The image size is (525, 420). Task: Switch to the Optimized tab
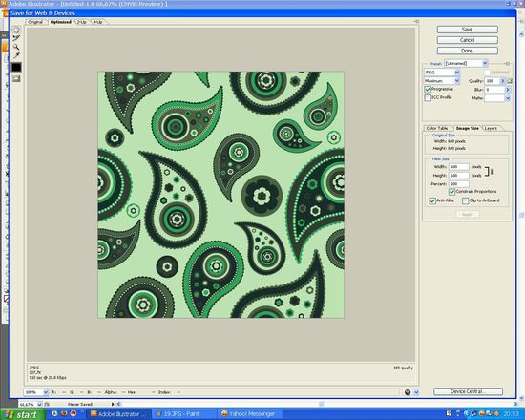click(60, 22)
